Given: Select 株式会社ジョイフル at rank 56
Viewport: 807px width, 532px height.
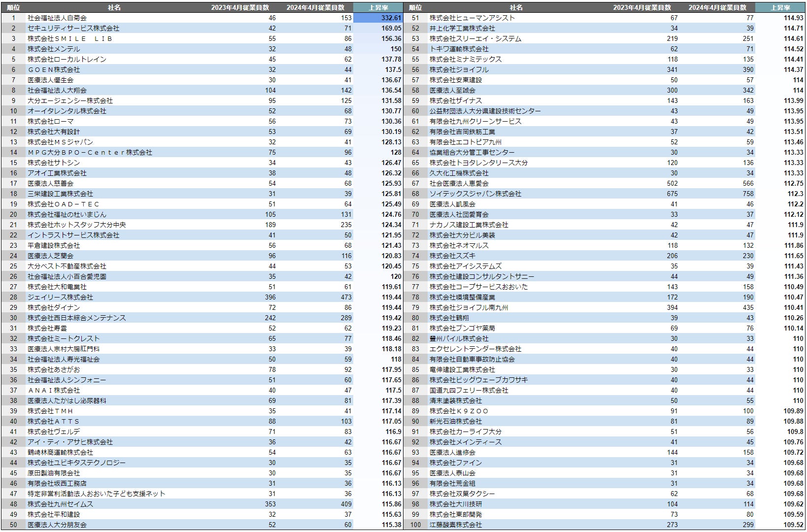Looking at the screenshot, I should click(x=459, y=69).
